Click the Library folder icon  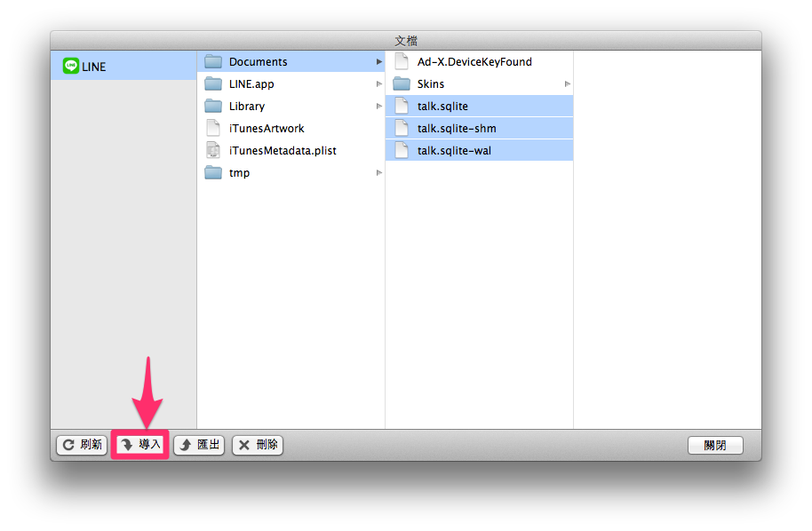(213, 106)
